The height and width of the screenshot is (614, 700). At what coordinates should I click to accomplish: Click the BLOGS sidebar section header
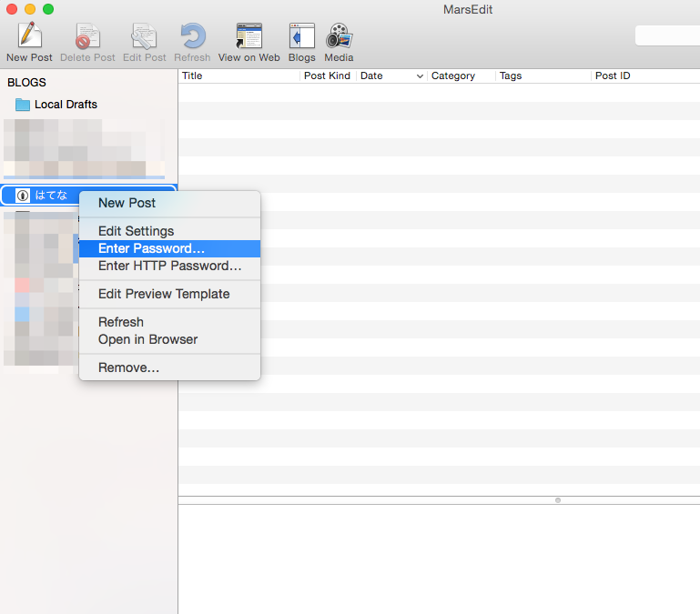[26, 83]
